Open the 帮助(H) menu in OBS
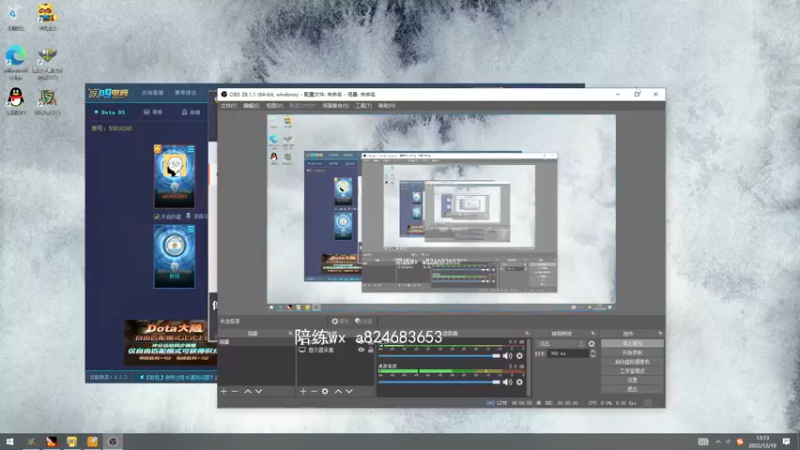Screen dimensions: 800x450 pos(387,106)
